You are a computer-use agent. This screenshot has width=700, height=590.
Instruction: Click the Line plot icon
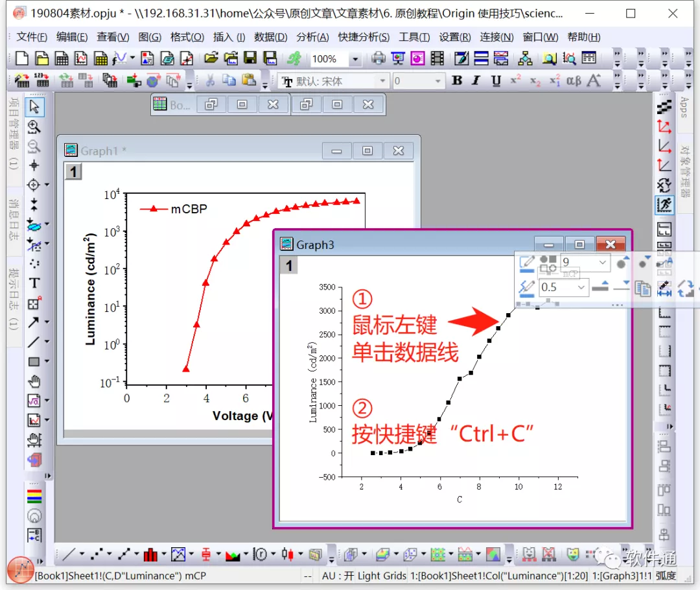(69, 555)
